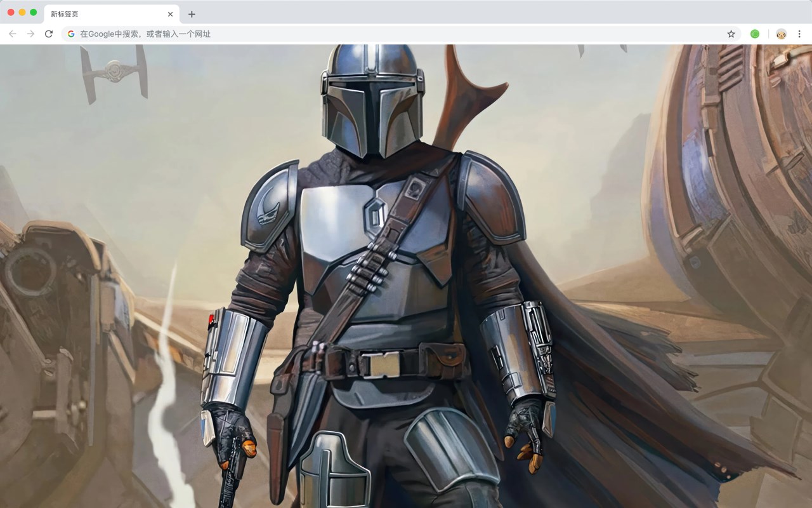Click the Google logo in address bar
Screen dimensions: 812x508
tap(71, 34)
